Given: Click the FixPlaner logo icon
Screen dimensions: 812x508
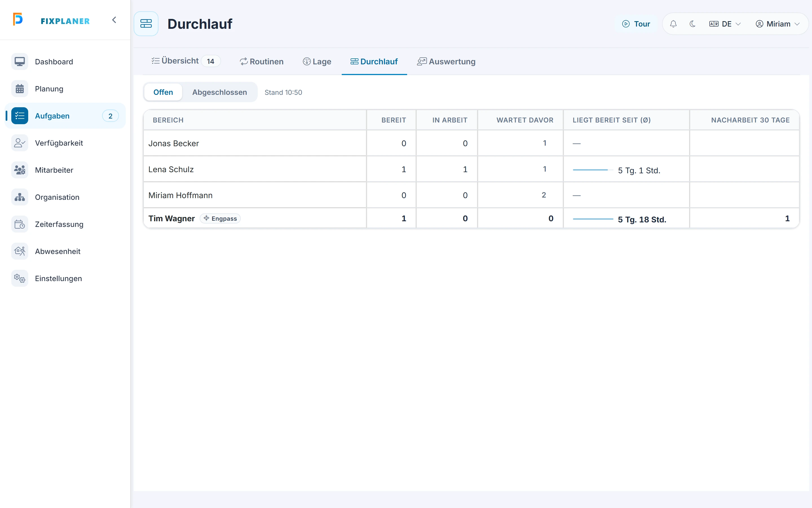Looking at the screenshot, I should [18, 19].
